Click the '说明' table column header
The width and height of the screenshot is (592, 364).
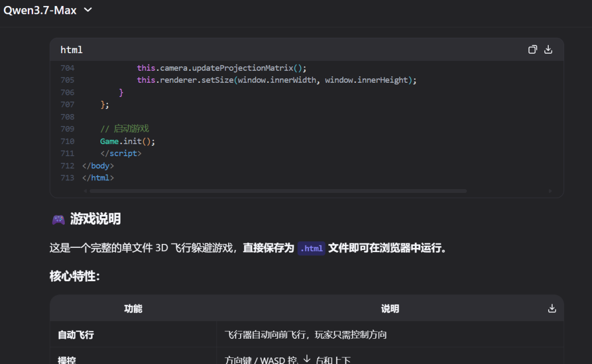click(x=390, y=309)
